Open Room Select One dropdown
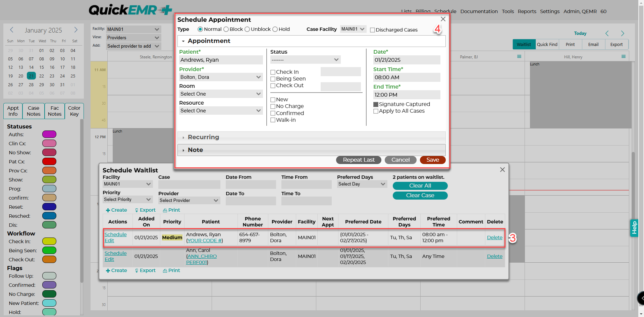This screenshot has height=317, width=644. pos(221,94)
